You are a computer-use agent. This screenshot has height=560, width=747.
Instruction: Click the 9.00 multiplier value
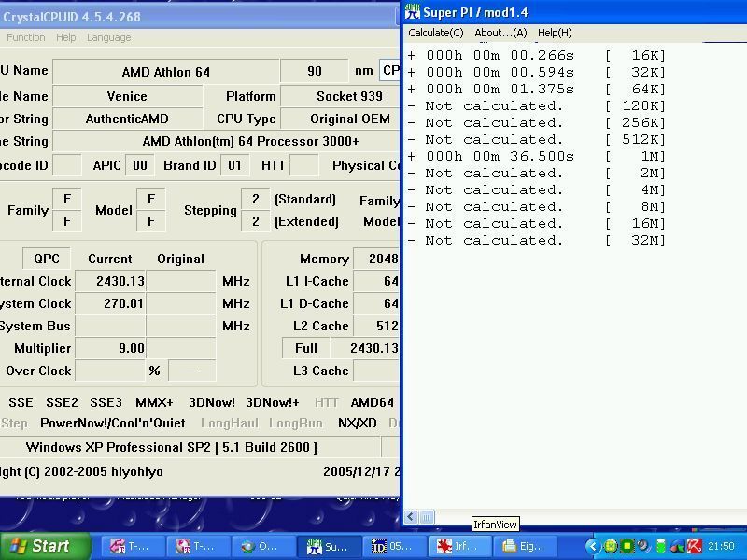[x=110, y=348]
